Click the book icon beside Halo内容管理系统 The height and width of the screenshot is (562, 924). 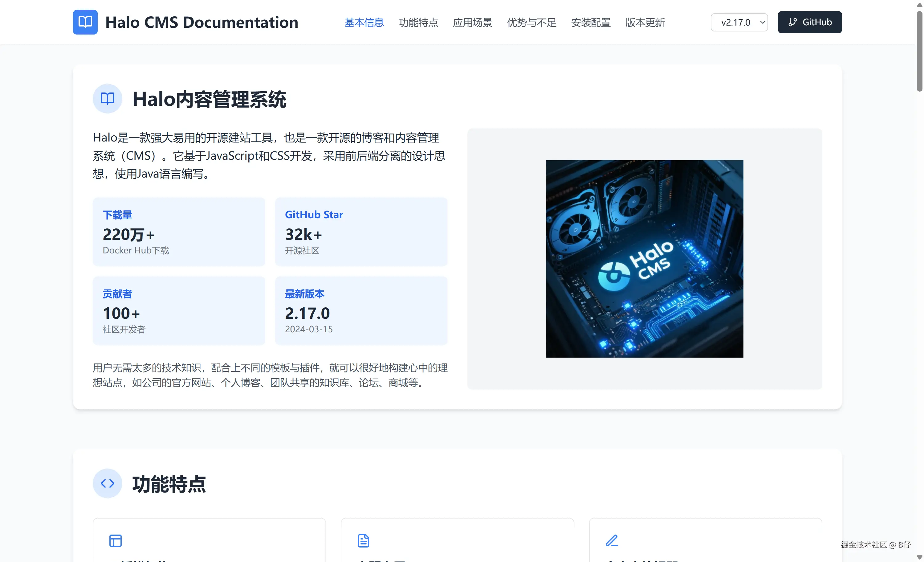[107, 99]
